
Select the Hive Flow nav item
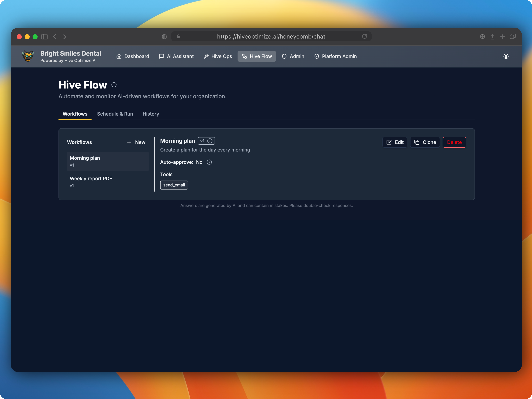click(257, 56)
